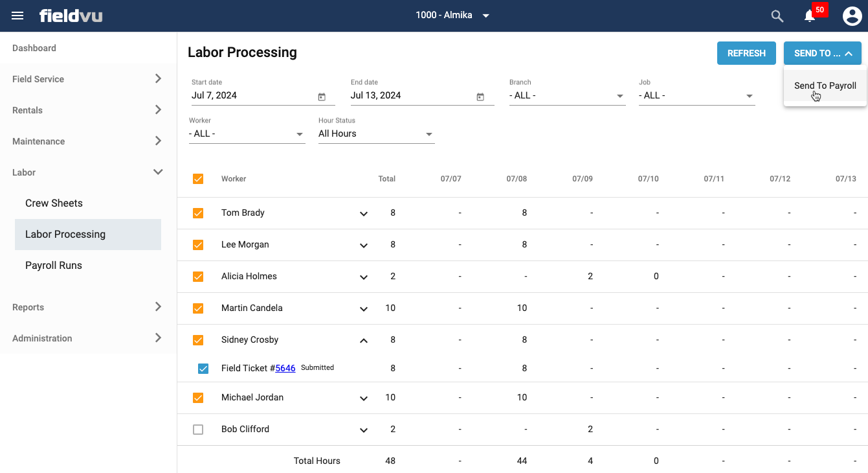This screenshot has width=868, height=473.
Task: Collapse Sidney Crosby's row details
Action: click(364, 340)
